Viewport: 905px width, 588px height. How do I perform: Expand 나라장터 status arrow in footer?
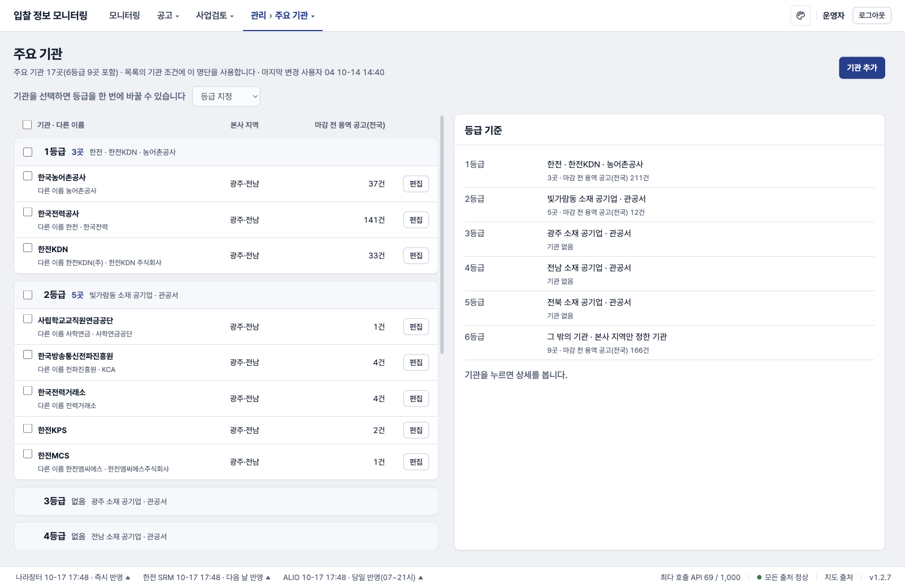tap(128, 577)
